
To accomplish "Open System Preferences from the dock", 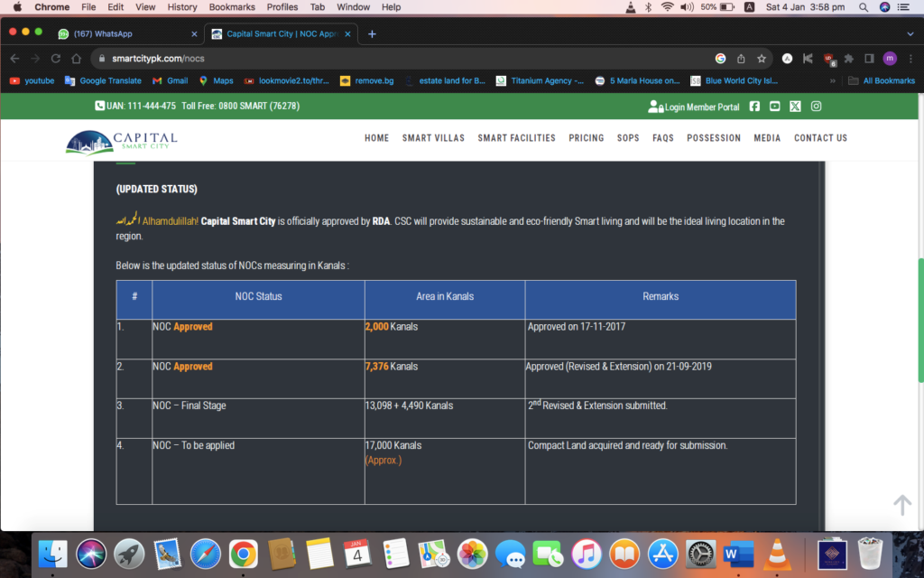I will tap(700, 555).
